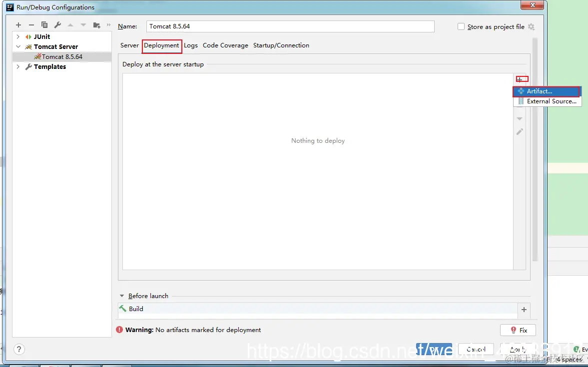Move configuration down arrow in toolbar
This screenshot has width=588, height=367.
click(83, 25)
